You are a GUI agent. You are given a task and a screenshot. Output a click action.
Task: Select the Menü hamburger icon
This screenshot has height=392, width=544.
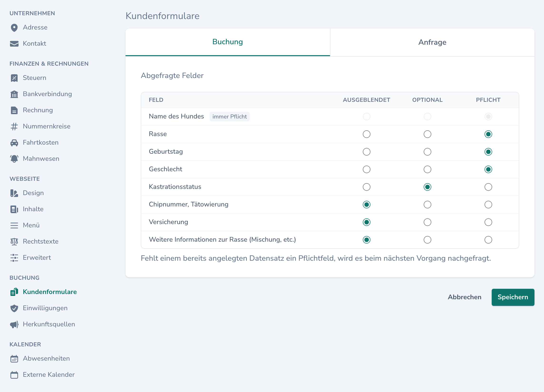click(14, 225)
